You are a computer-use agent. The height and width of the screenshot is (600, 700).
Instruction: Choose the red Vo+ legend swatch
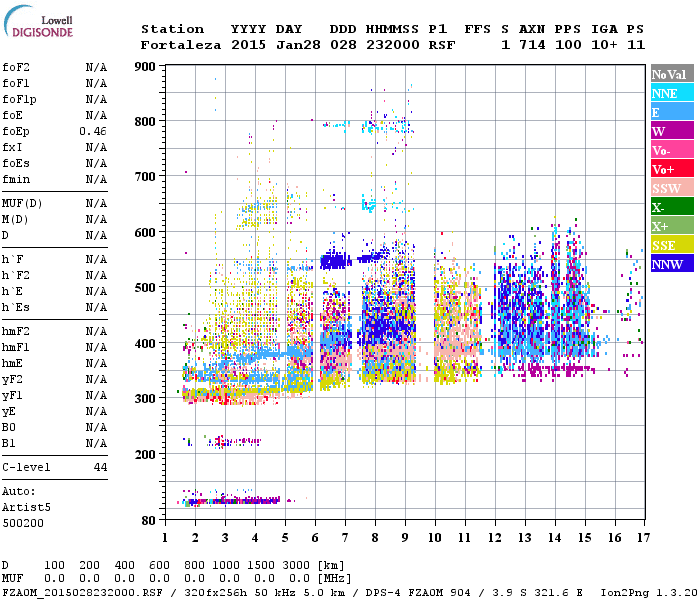tap(671, 169)
